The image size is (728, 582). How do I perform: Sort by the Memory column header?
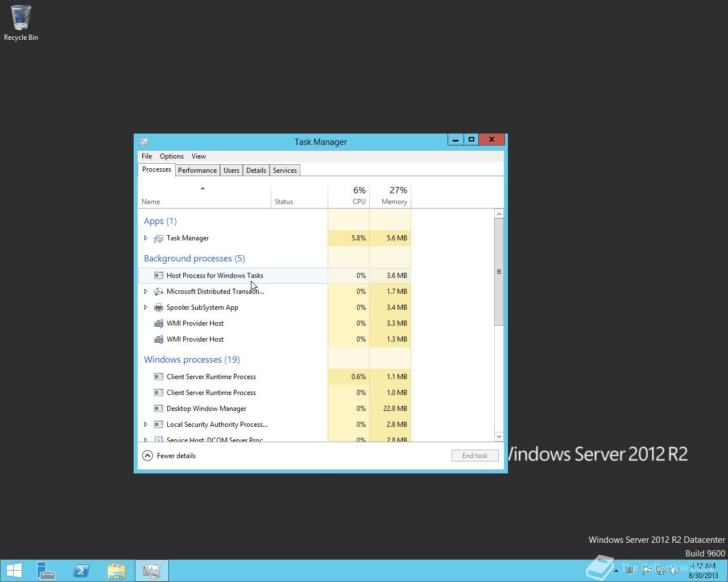click(x=390, y=196)
